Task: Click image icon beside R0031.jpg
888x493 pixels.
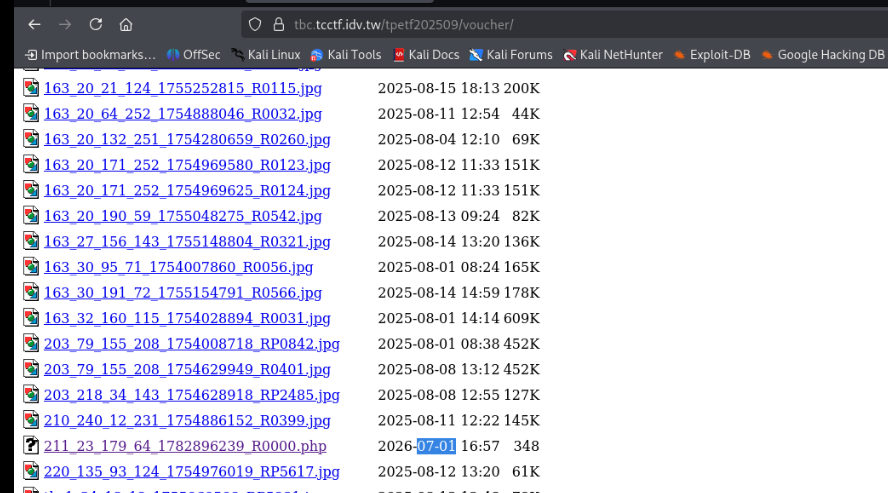Action: (x=31, y=317)
